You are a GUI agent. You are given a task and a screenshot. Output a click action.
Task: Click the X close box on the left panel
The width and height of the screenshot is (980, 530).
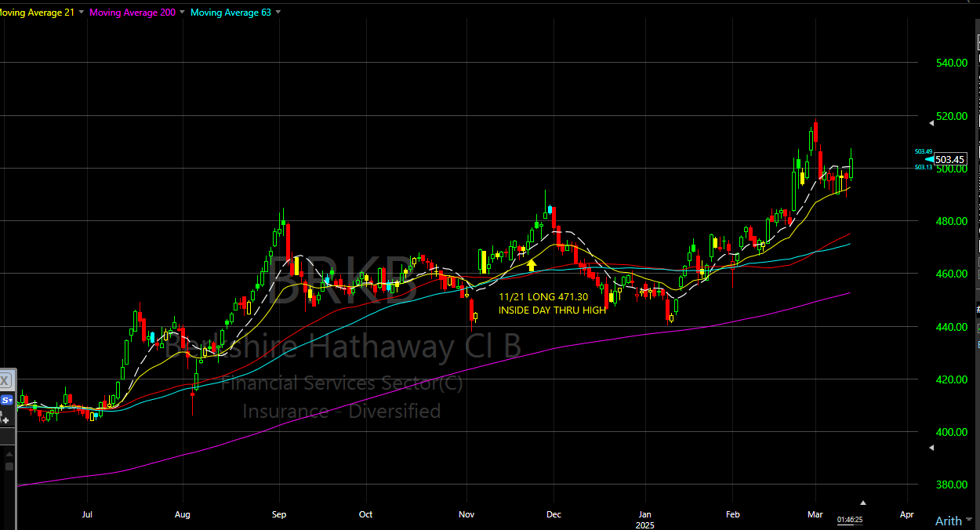pyautogui.click(x=5, y=381)
